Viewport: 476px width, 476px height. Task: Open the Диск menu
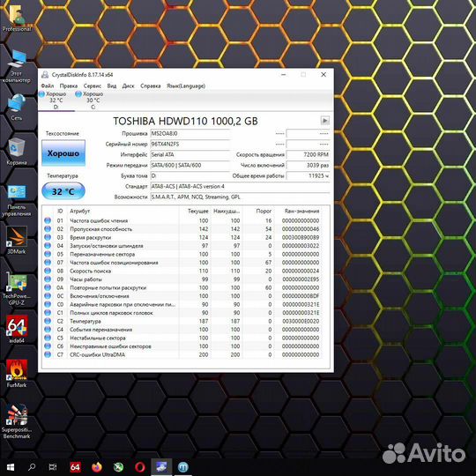click(128, 86)
